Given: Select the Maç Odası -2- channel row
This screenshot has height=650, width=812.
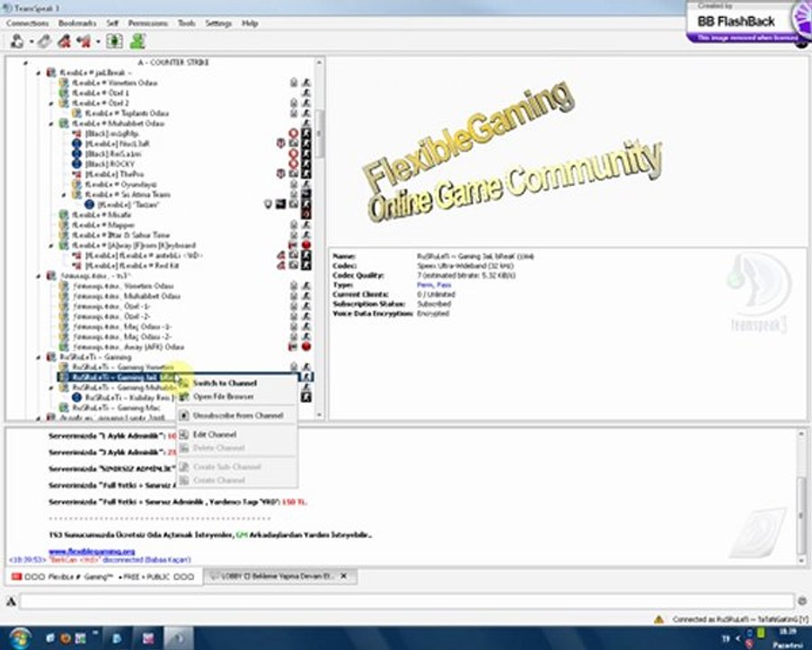Looking at the screenshot, I should click(122, 337).
